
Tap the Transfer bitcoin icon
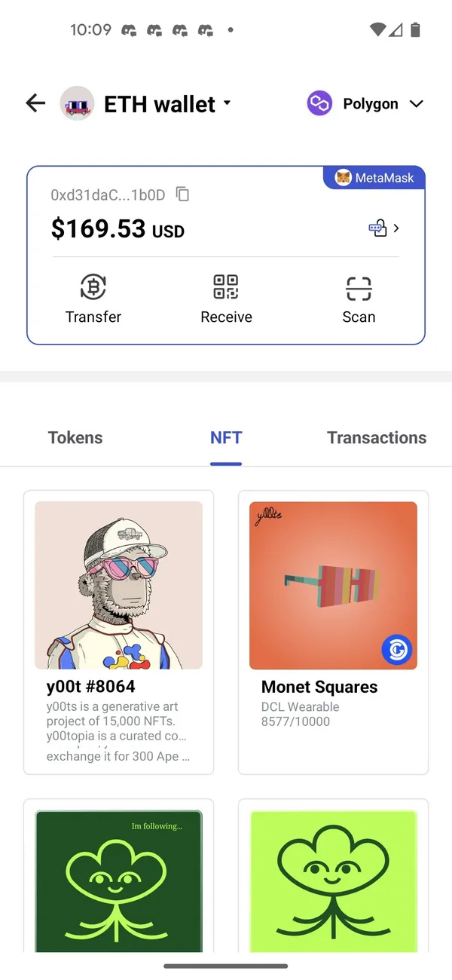[x=93, y=287]
